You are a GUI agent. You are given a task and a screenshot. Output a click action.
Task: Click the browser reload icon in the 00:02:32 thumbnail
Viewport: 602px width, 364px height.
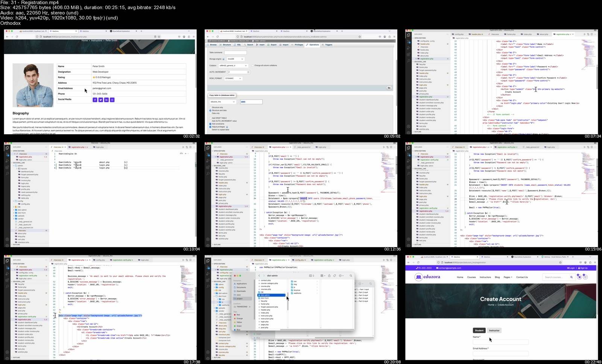[x=17, y=36]
